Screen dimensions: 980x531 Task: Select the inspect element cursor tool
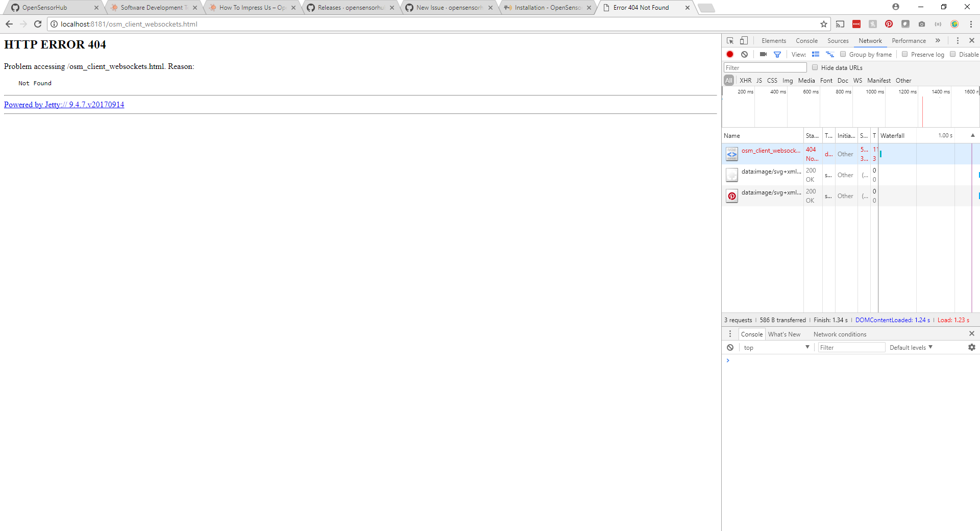click(x=730, y=40)
